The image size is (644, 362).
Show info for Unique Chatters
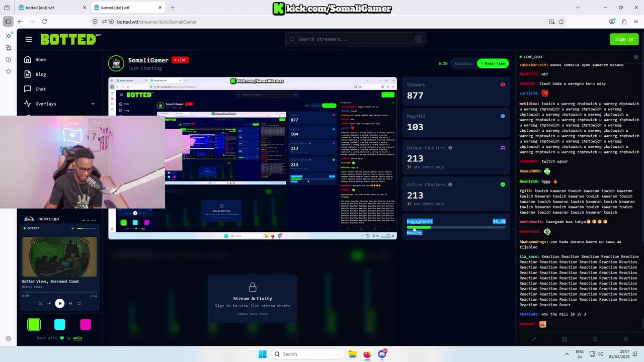point(450,148)
